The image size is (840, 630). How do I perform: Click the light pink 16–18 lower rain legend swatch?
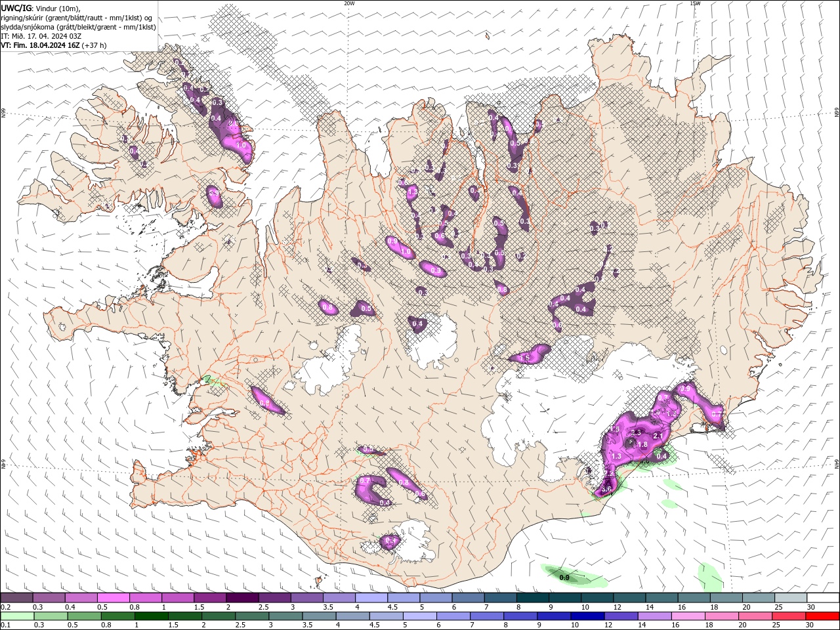(688, 616)
